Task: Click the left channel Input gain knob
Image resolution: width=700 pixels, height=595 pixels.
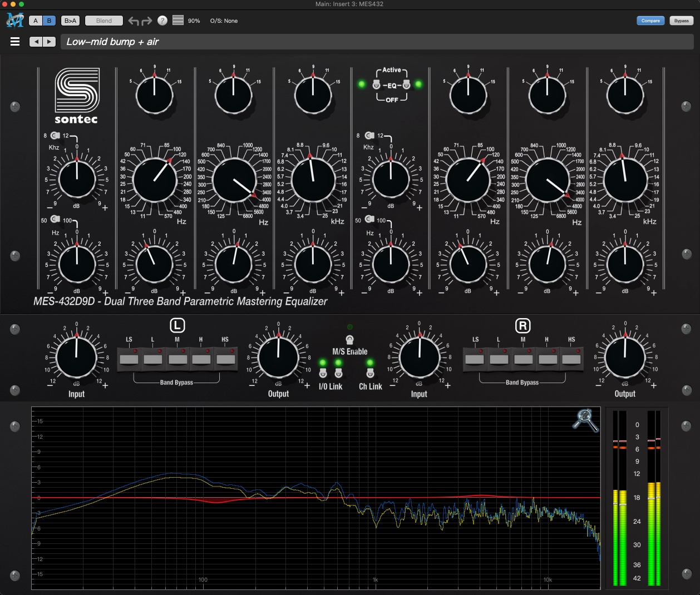Action: point(77,357)
